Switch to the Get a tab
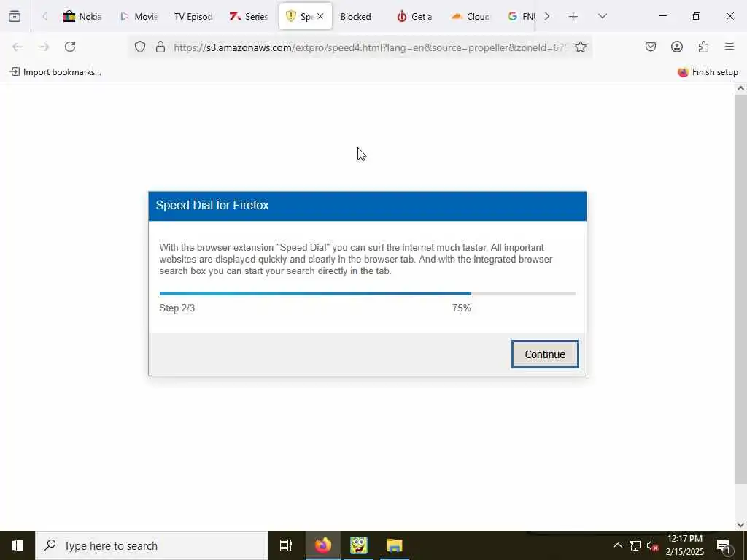The image size is (747, 560). 414,16
